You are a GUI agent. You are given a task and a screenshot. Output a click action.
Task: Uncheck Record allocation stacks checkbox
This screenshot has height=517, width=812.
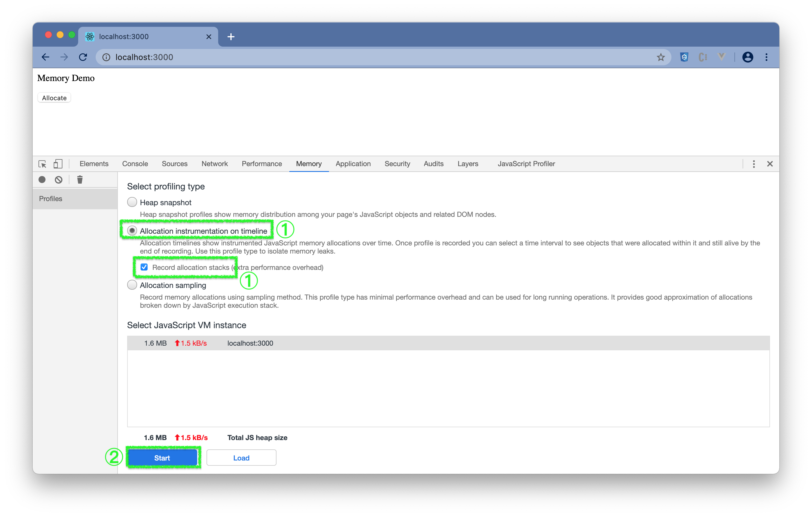[144, 267]
